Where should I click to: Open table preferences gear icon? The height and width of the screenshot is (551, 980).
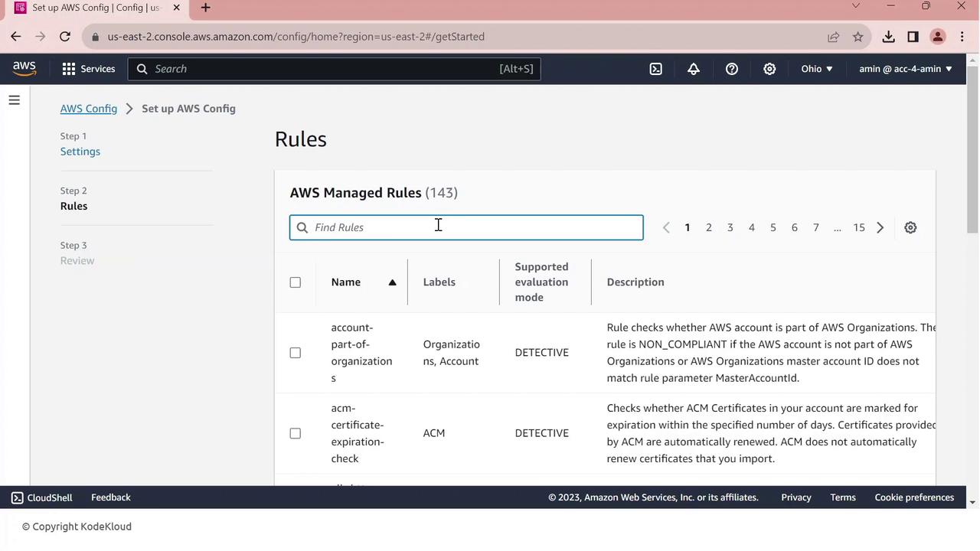tap(910, 227)
